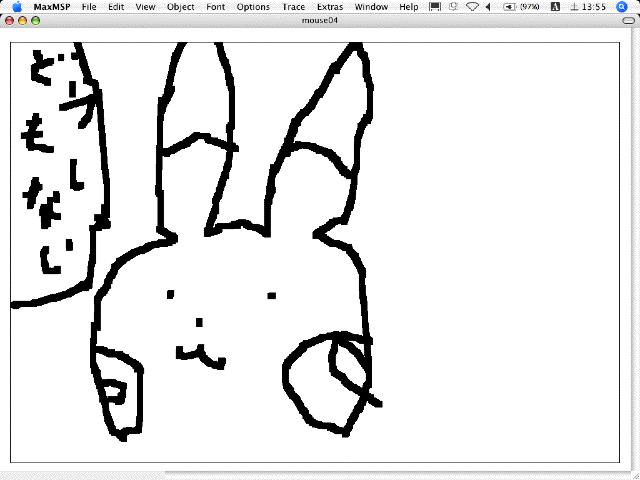Click the display status icon in menu bar
640x480 pixels.
click(435, 7)
